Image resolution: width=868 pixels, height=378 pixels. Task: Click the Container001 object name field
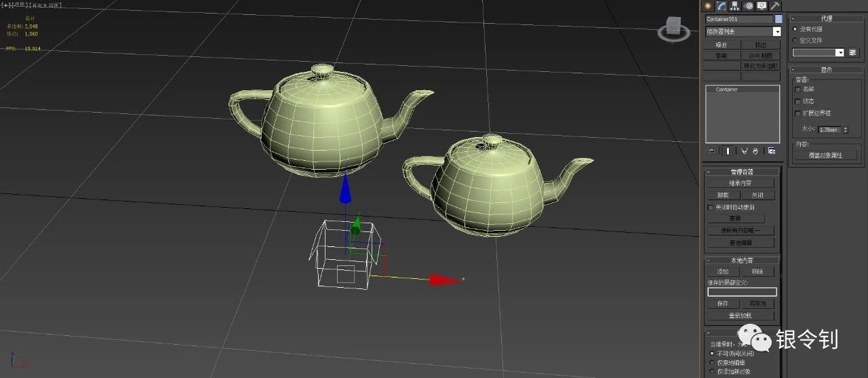coord(739,19)
